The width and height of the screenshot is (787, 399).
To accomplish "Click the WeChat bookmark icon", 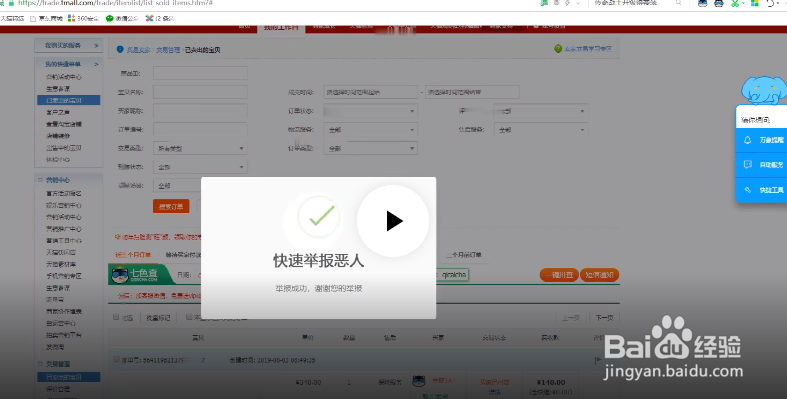I will point(109,18).
